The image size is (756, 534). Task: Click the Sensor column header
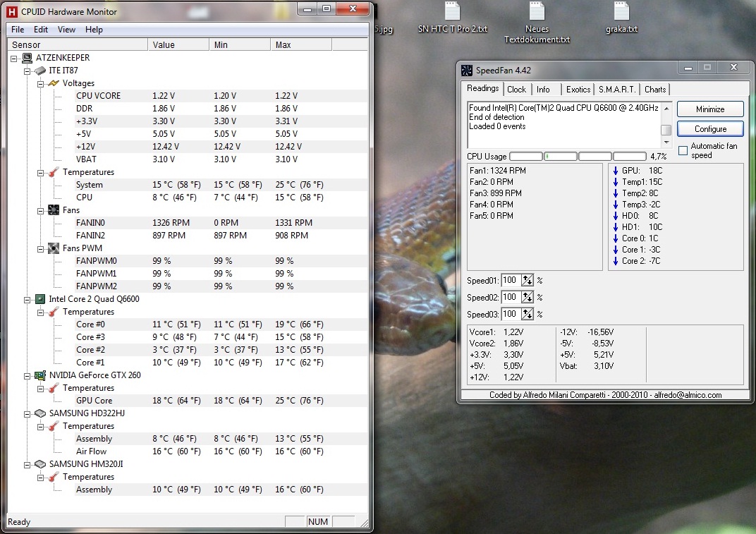pyautogui.click(x=78, y=45)
